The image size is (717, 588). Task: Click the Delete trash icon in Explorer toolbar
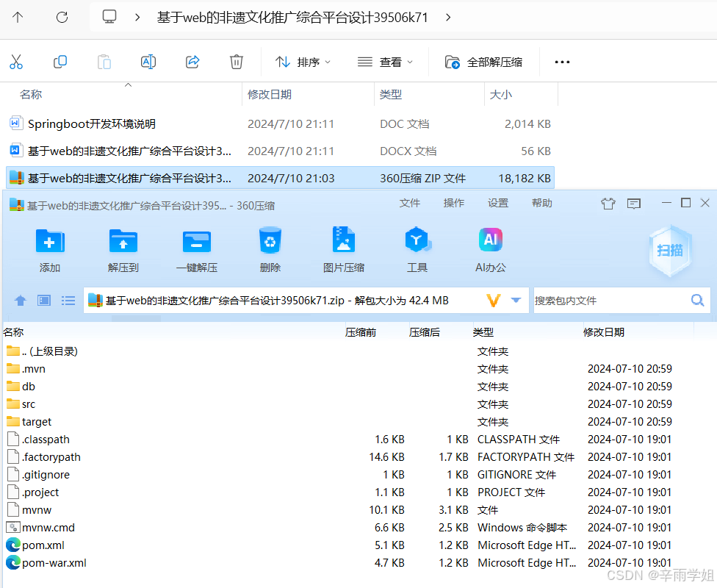point(237,62)
